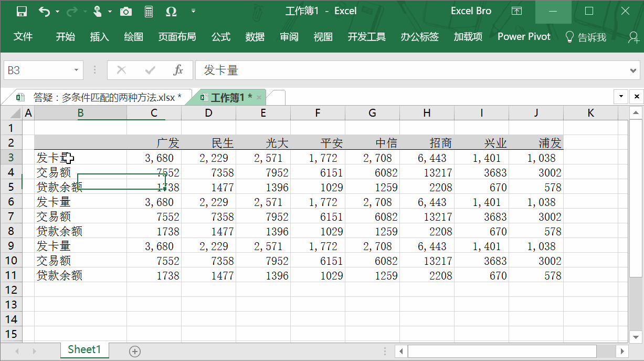Select the 公式 ribbon tab
This screenshot has height=361, width=644.
[x=221, y=37]
